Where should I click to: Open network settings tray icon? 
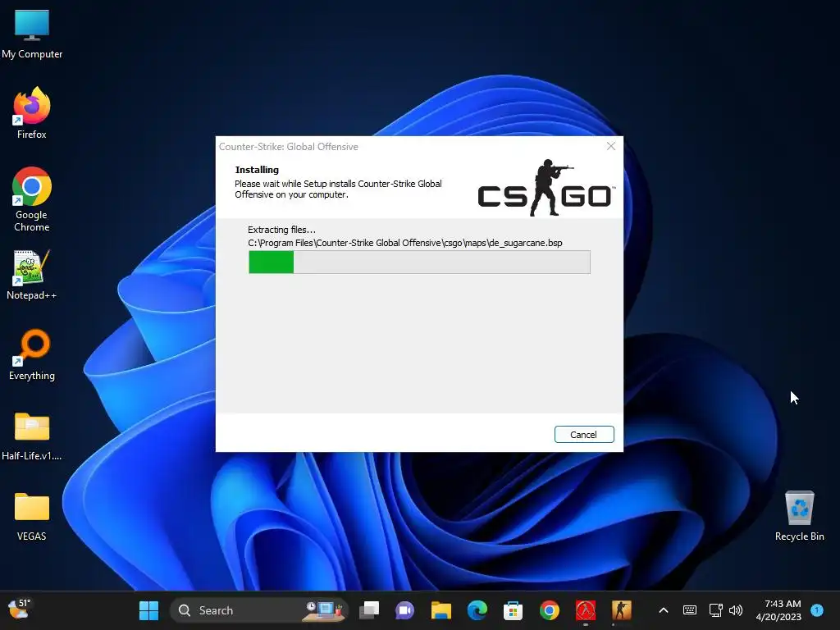[x=715, y=610]
